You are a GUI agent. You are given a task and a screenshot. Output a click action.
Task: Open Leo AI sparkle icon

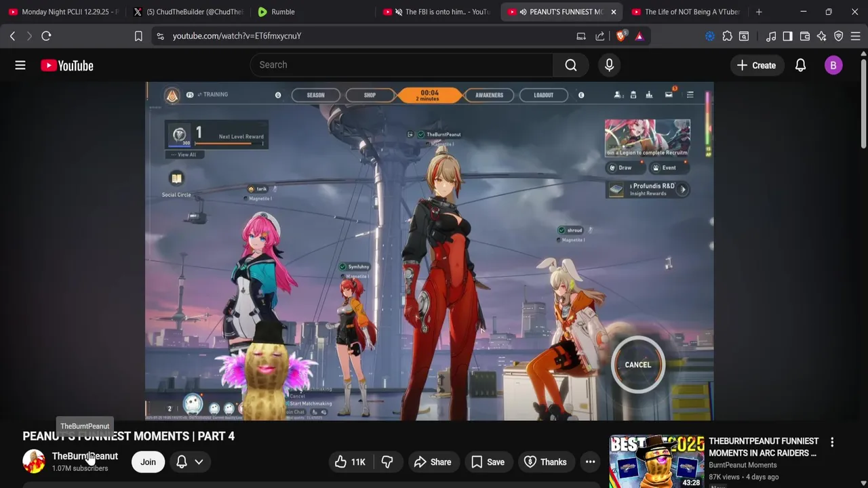[821, 36]
